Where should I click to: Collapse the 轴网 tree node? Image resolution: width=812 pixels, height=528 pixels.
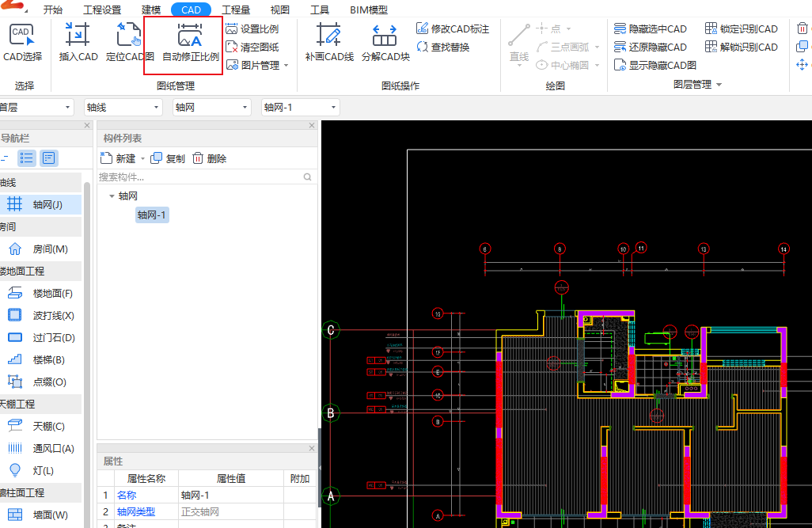[112, 196]
